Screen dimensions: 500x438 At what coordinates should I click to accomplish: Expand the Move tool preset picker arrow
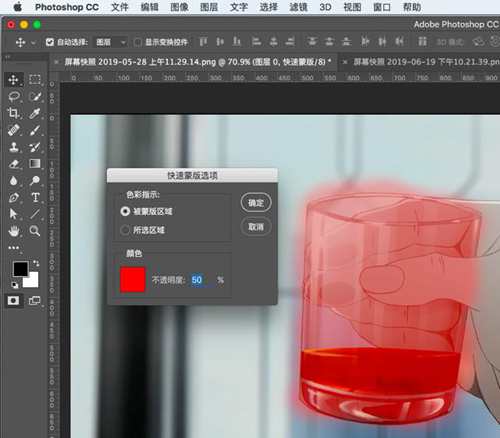pyautogui.click(x=33, y=43)
